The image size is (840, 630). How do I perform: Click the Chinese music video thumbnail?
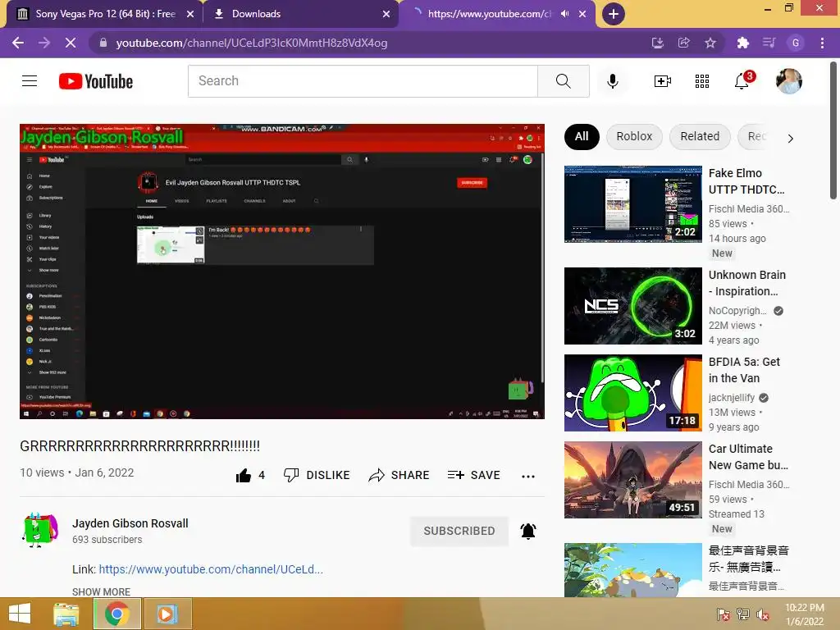[x=633, y=570]
